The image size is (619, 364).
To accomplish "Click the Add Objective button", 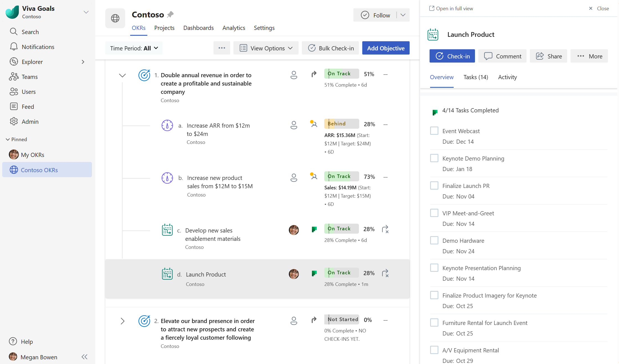I will 386,48.
